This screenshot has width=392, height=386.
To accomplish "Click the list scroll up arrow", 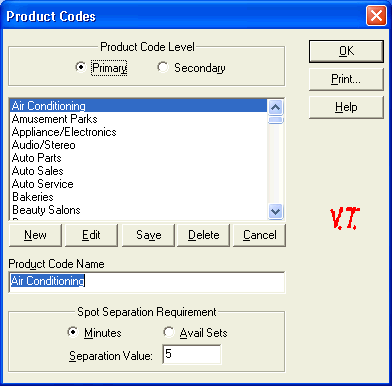I will [x=276, y=107].
